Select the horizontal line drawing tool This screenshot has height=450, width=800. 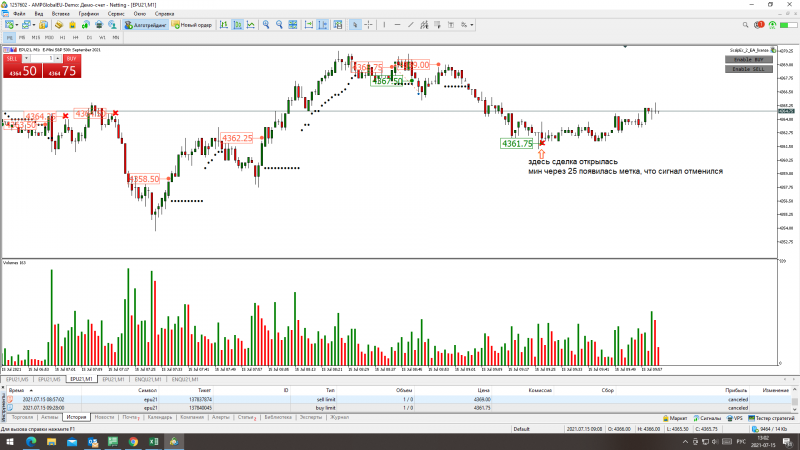click(397, 24)
